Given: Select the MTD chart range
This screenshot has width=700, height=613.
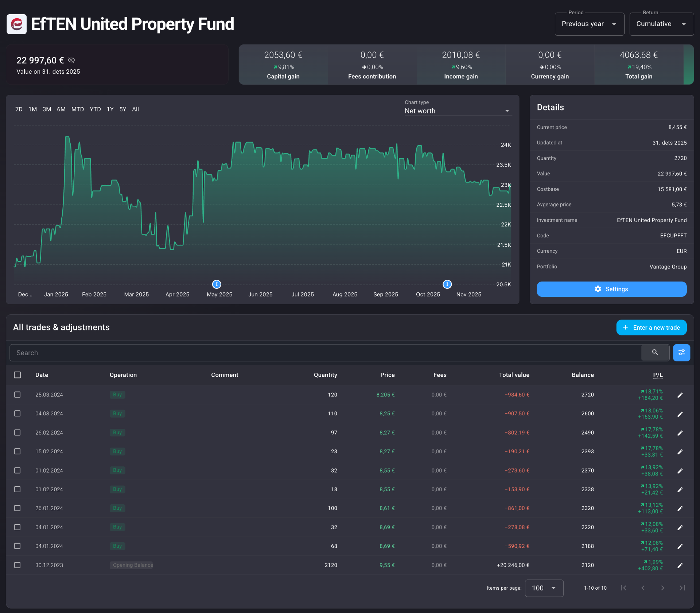Looking at the screenshot, I should [78, 109].
